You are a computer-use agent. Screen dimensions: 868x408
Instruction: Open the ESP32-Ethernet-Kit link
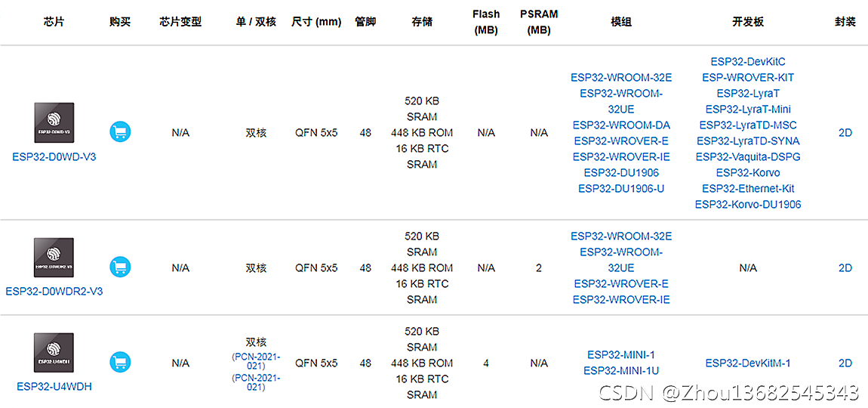[748, 188]
